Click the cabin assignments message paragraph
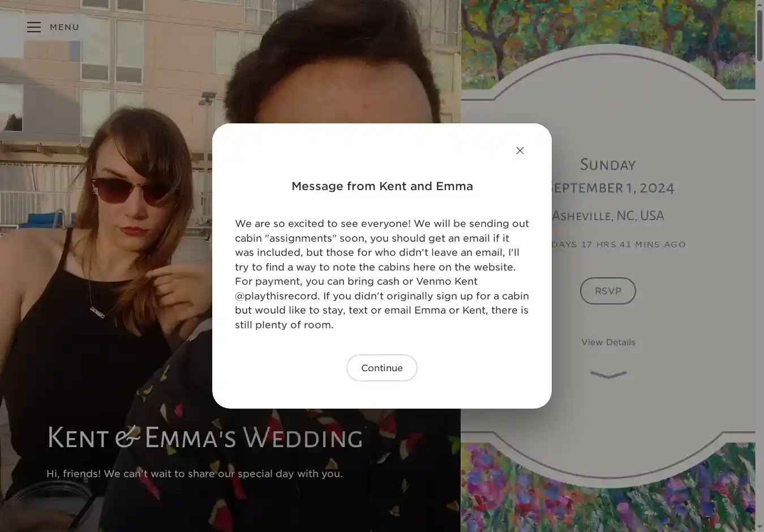Screen dimensions: 764x532 (382, 274)
